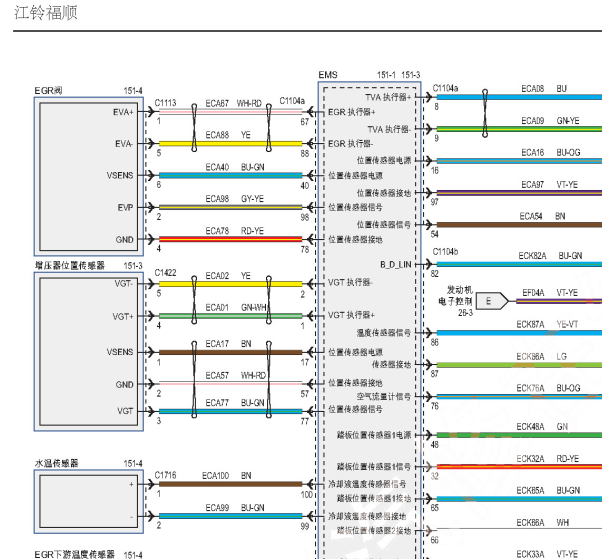Click the YE-VT wire color code
This screenshot has height=559, width=602.
567,325
